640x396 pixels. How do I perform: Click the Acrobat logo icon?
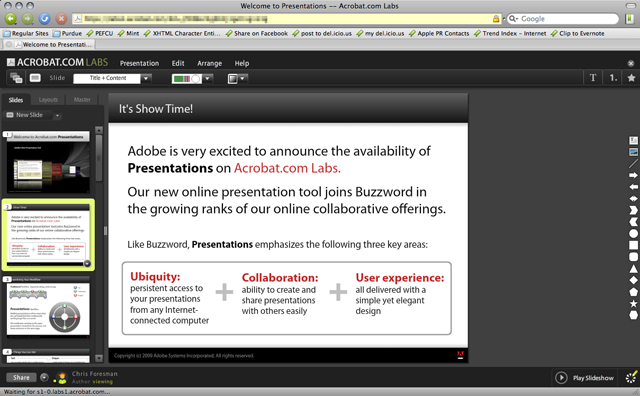coord(11,62)
